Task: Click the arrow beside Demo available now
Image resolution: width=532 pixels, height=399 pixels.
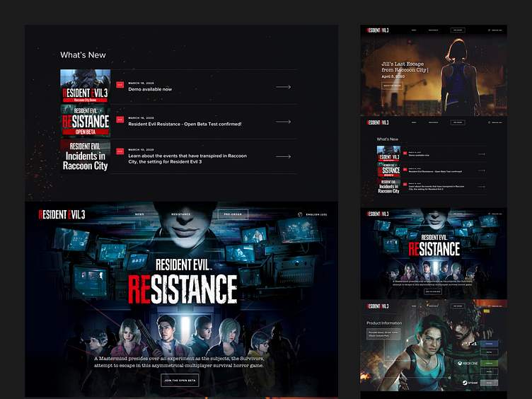Action: (x=283, y=87)
